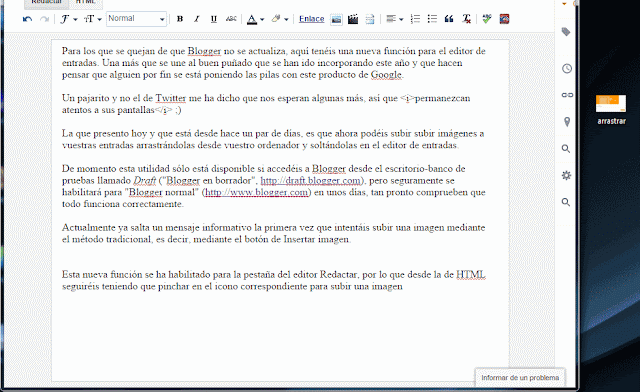Toggle underline formatting
The height and width of the screenshot is (392, 640).
(213, 19)
